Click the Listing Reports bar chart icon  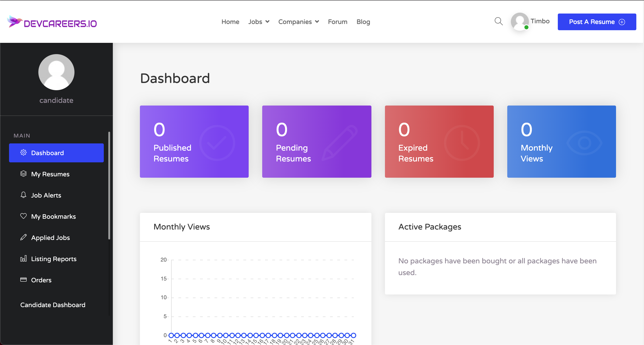(23, 259)
